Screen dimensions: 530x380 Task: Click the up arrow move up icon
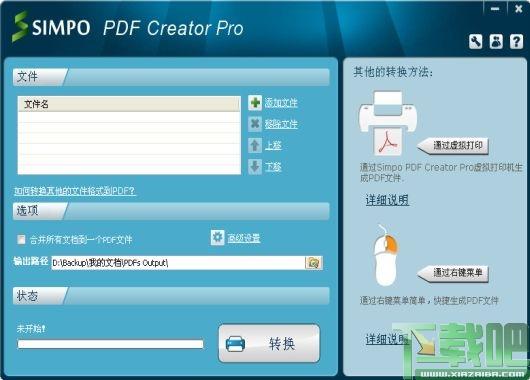[255, 145]
